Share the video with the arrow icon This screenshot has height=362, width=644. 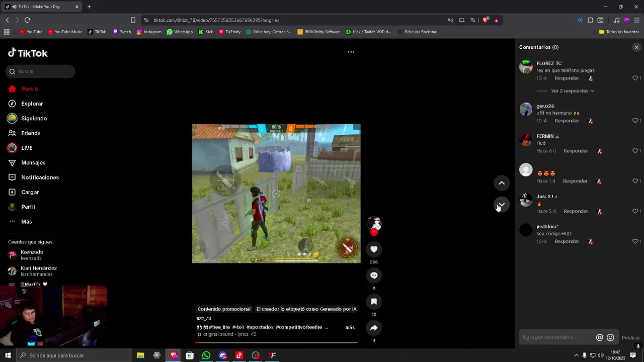point(374,328)
